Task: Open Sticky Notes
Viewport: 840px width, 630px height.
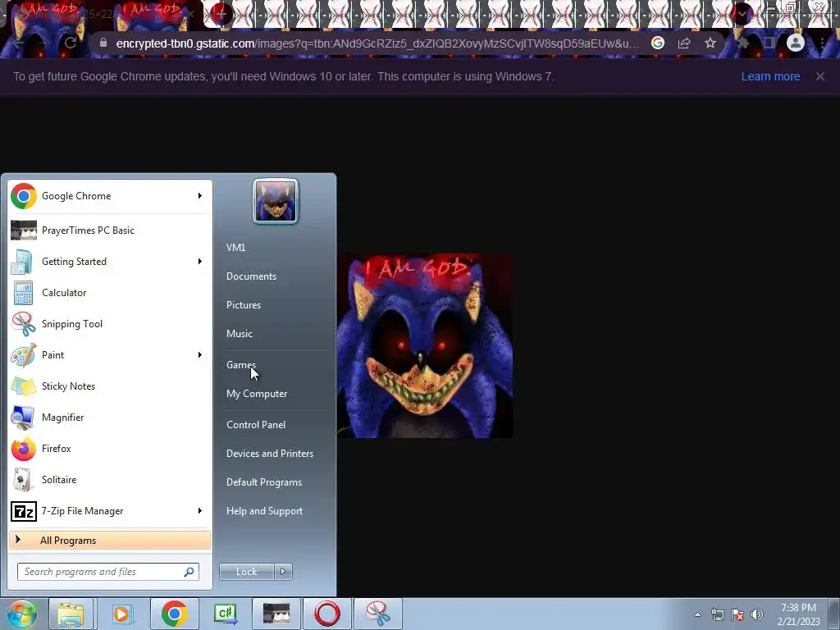Action: point(109,386)
